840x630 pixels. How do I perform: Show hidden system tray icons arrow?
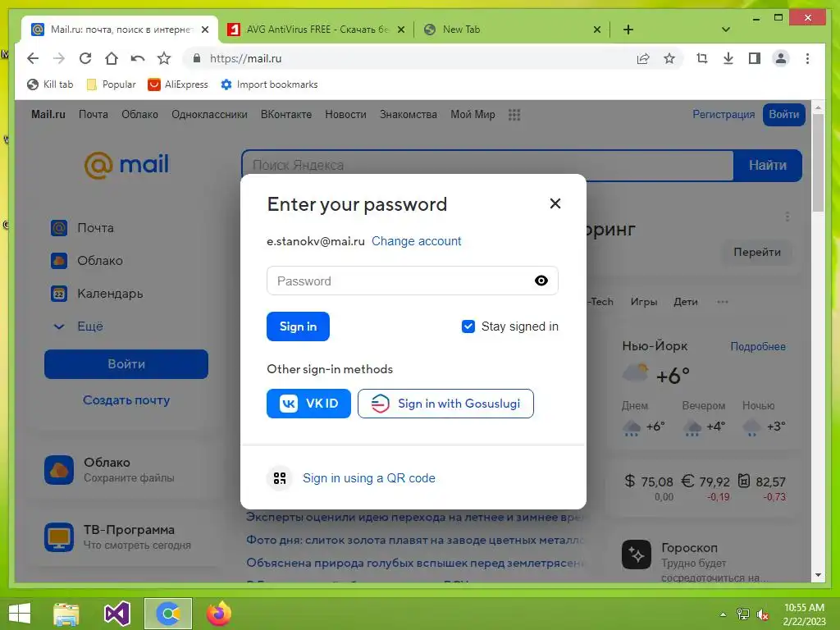(723, 614)
